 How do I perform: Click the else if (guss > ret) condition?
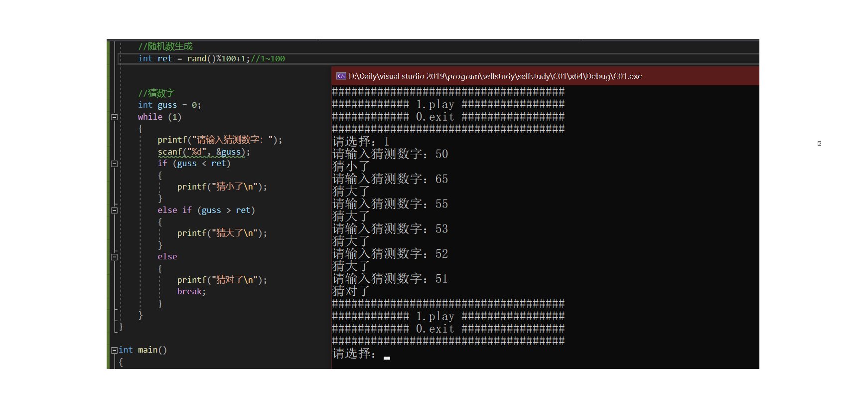(206, 210)
